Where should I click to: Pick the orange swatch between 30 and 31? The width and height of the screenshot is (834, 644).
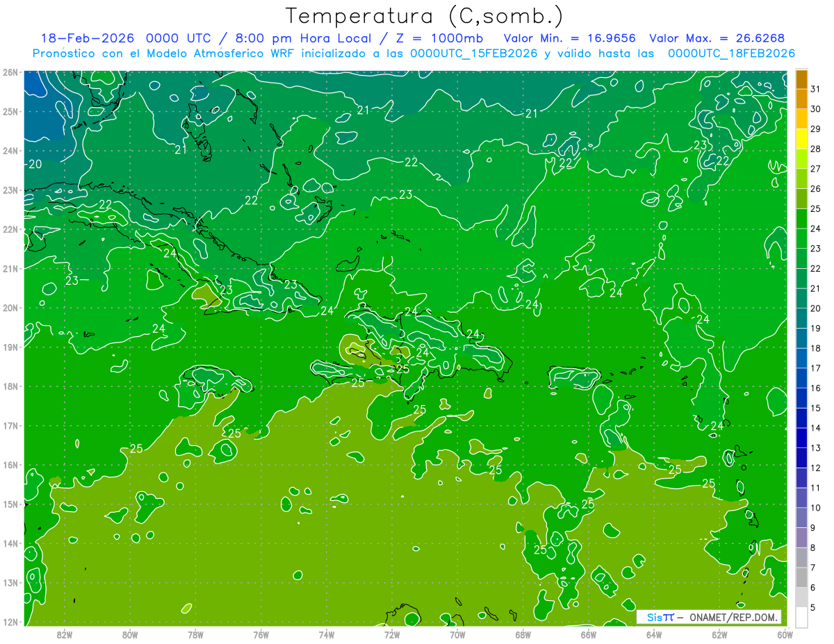pos(801,99)
